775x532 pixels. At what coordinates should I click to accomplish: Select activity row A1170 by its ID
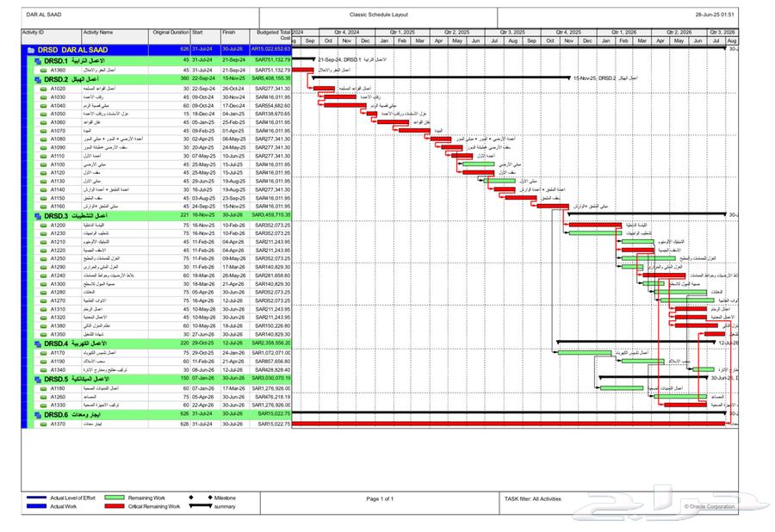[58, 353]
